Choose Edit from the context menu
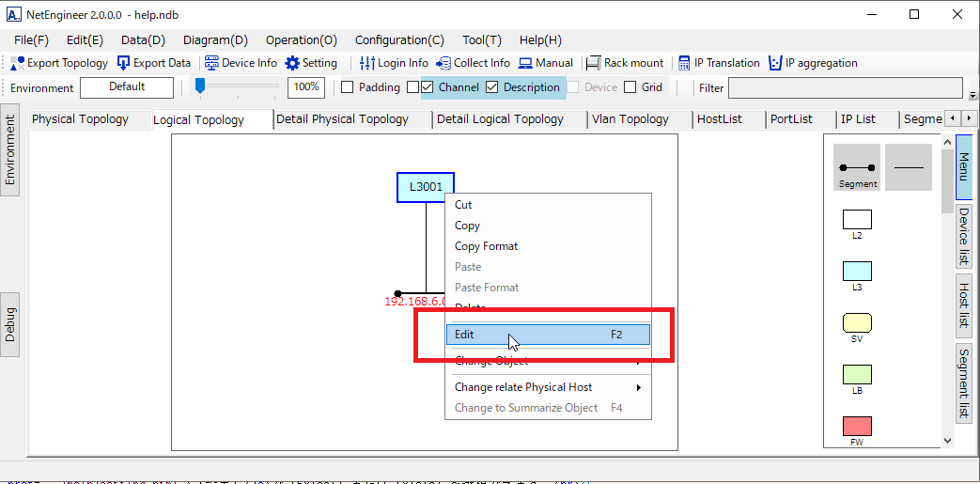 pos(547,335)
